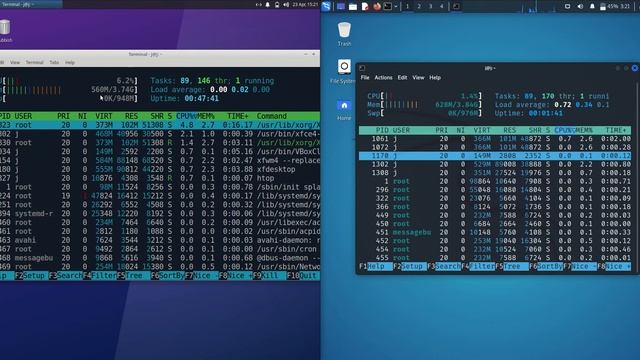
Task: Select the Terminal taskbar button in left panel
Action: click(31, 4)
